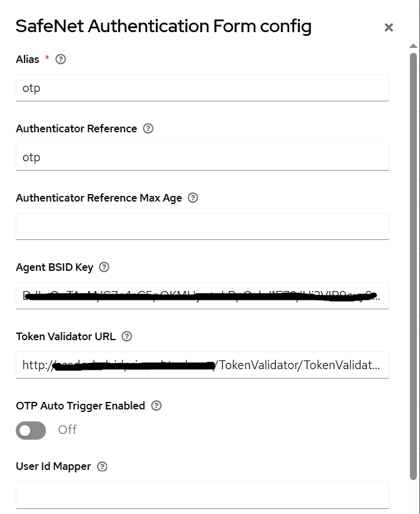
Task: Click the Agent BSID Key label
Action: pyautogui.click(x=54, y=267)
